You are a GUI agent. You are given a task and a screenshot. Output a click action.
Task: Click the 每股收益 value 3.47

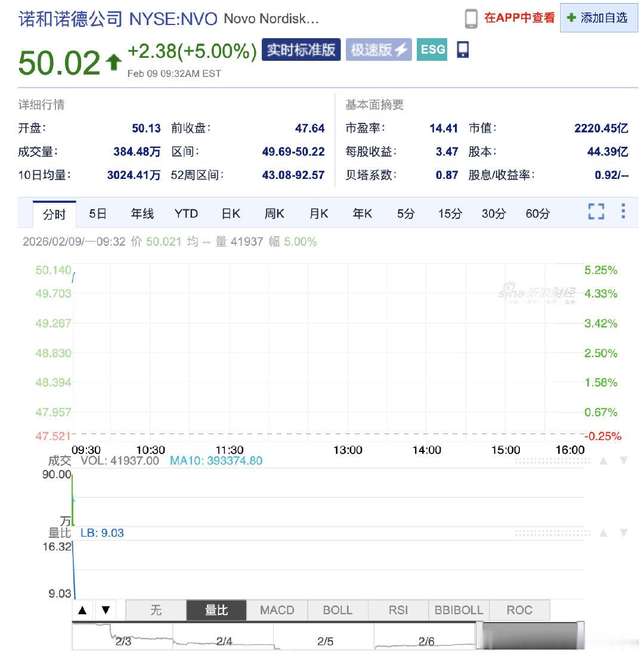(447, 151)
